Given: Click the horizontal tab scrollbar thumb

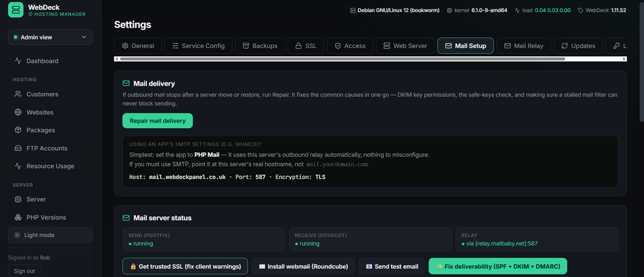Looking at the screenshot, I should point(343,59).
